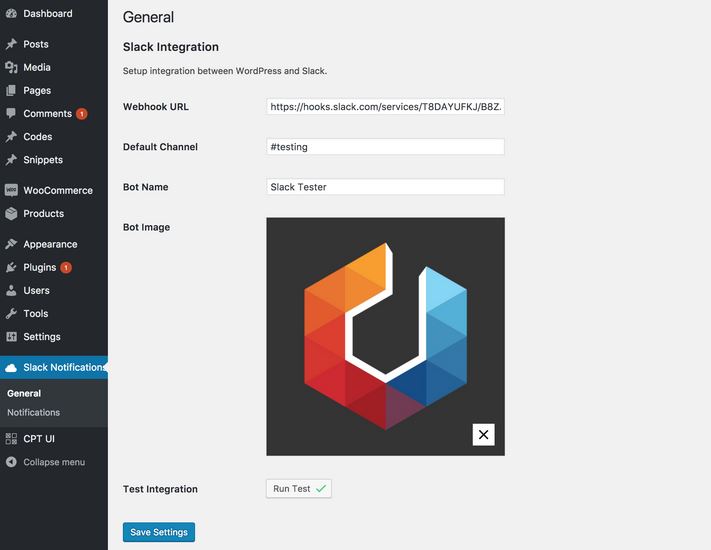Click the Test Integration label
This screenshot has width=711, height=550.
click(x=160, y=489)
